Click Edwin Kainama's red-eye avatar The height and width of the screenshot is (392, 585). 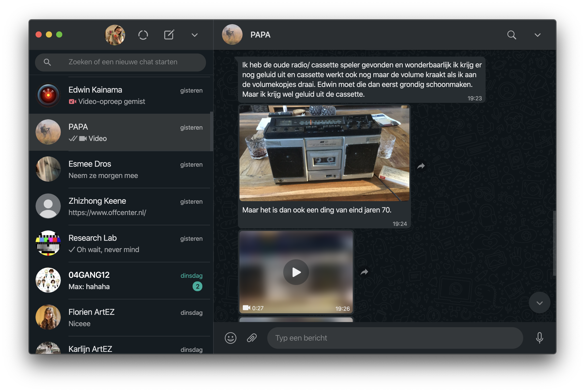point(48,95)
